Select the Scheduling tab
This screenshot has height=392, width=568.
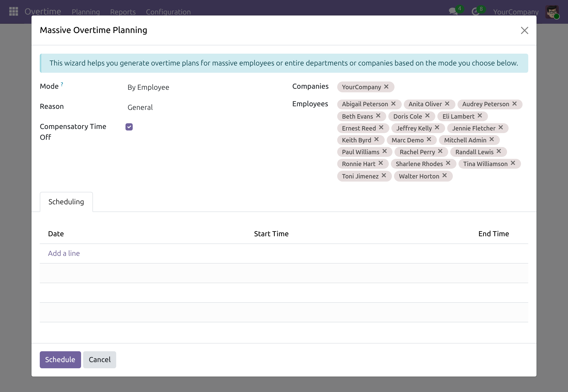66,202
